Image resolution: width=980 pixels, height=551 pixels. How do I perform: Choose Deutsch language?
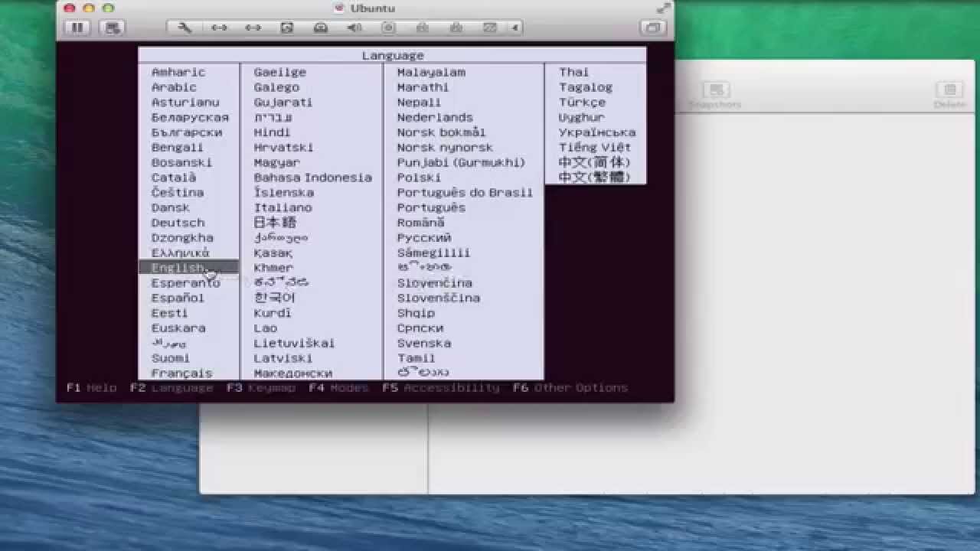pyautogui.click(x=178, y=223)
